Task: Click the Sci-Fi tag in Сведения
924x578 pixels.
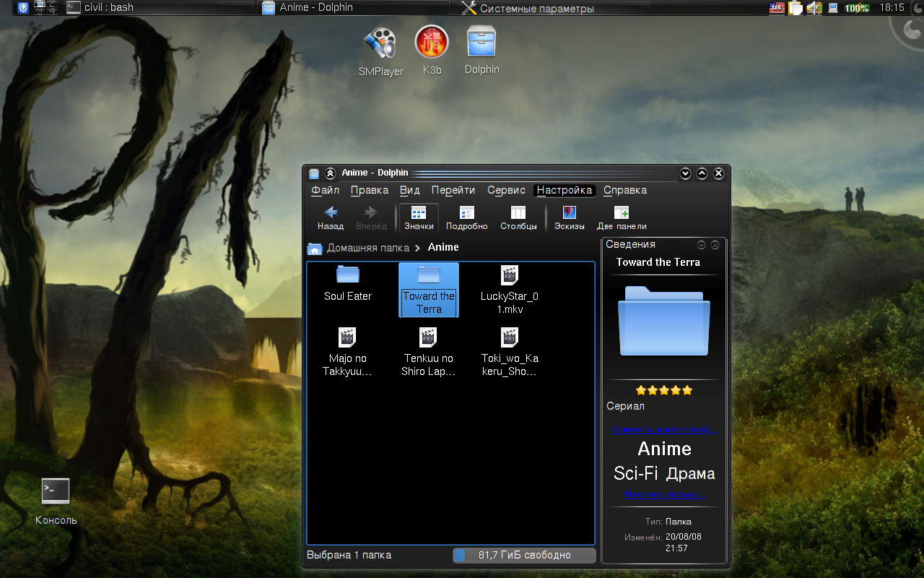Action: [x=637, y=473]
